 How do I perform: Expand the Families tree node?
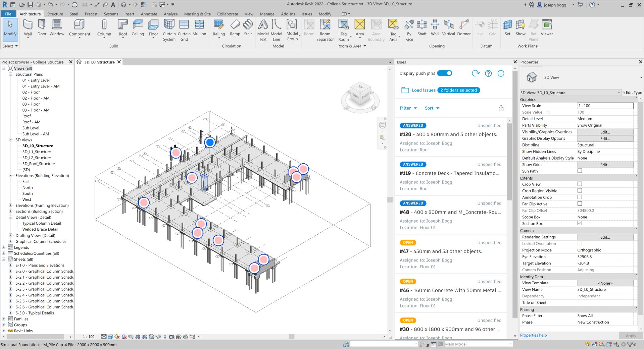point(4,319)
